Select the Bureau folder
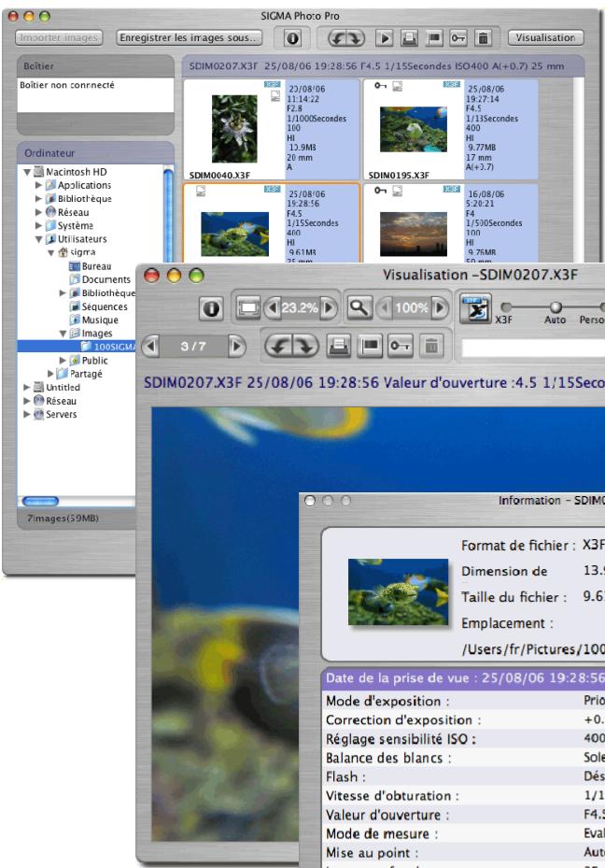 [91, 266]
